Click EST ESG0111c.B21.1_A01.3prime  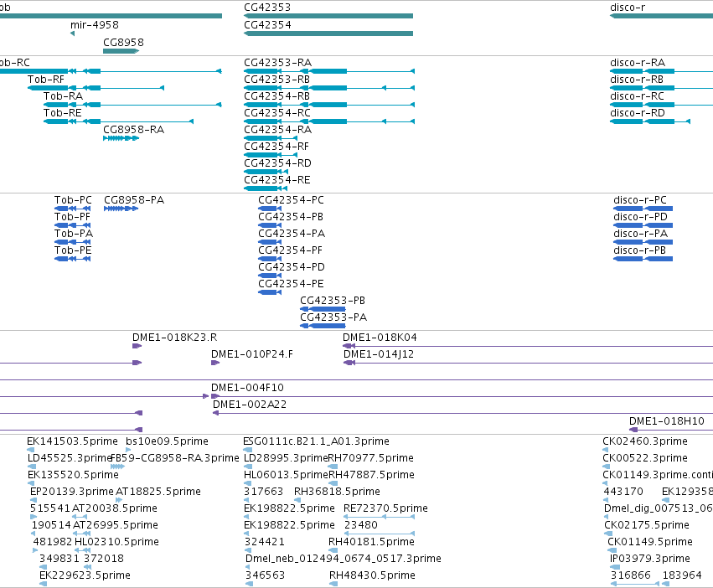point(248,450)
